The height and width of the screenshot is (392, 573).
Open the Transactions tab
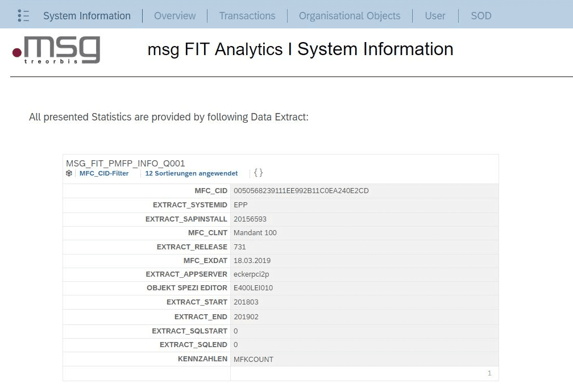[x=247, y=16]
